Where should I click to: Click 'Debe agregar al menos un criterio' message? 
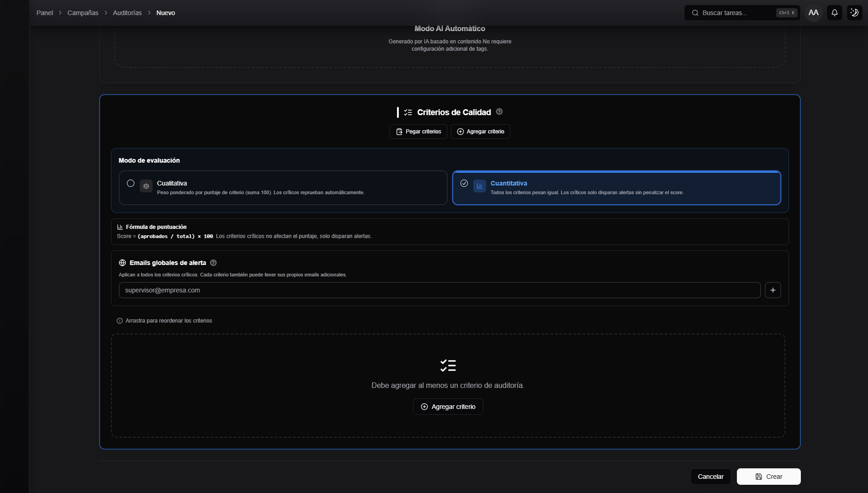pyautogui.click(x=448, y=386)
